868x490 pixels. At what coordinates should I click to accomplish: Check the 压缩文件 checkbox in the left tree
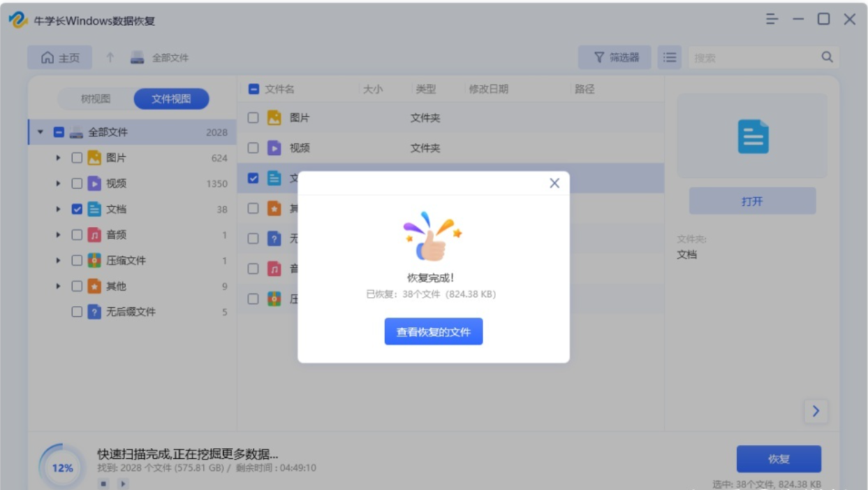coord(77,261)
